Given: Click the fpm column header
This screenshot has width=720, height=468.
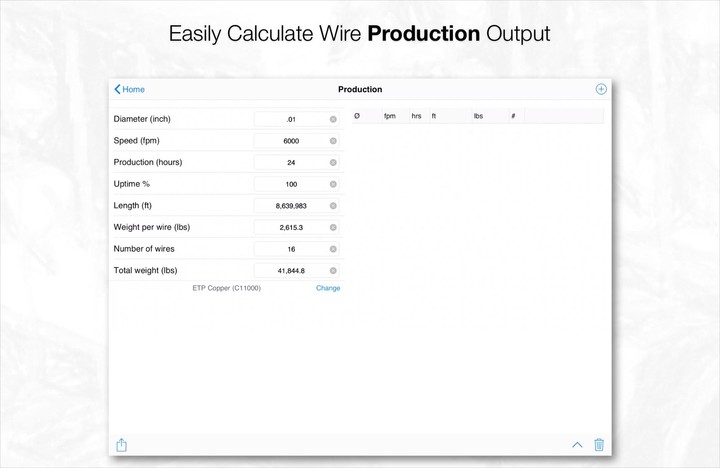Looking at the screenshot, I should coord(390,116).
